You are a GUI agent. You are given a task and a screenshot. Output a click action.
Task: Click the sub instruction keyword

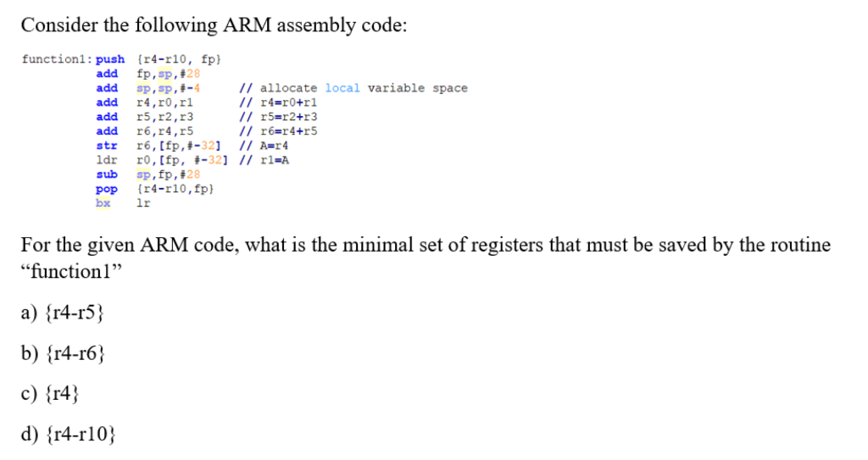point(107,175)
